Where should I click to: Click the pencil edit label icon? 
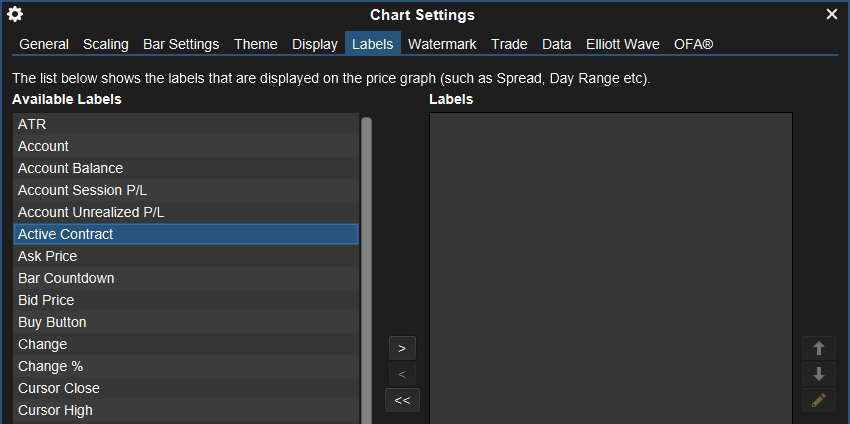819,400
